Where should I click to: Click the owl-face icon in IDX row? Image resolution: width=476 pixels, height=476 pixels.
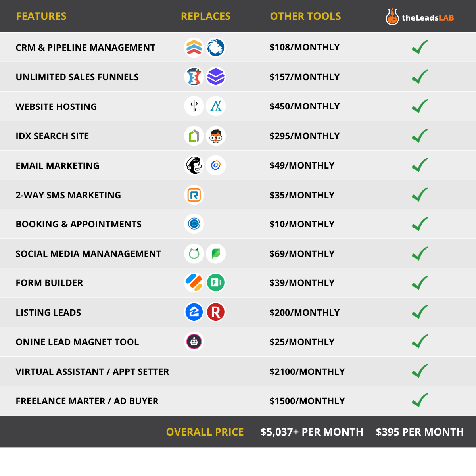tap(216, 136)
